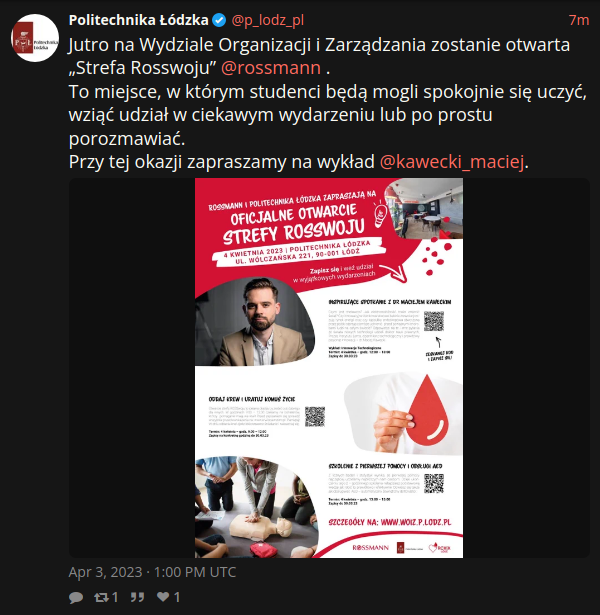
Task: Open the Strefa Rosswoju poster image
Action: (329, 368)
